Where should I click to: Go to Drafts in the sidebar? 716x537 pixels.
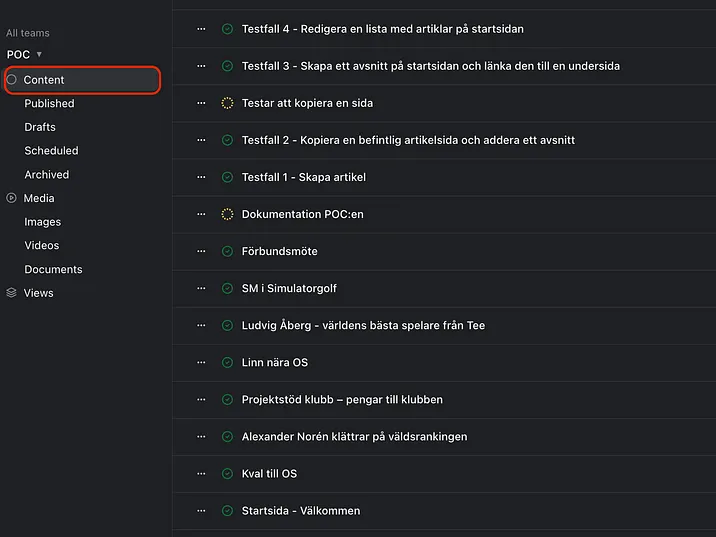click(x=40, y=127)
